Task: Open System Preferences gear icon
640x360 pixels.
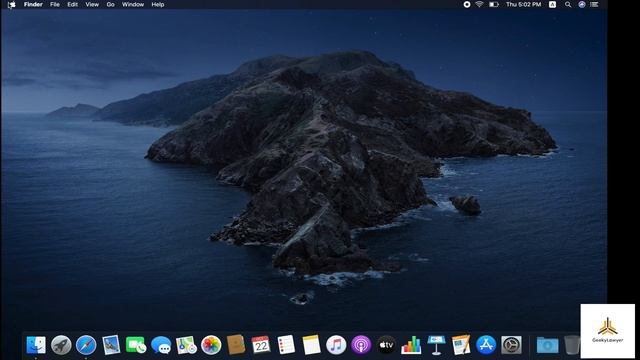Action: pos(511,345)
